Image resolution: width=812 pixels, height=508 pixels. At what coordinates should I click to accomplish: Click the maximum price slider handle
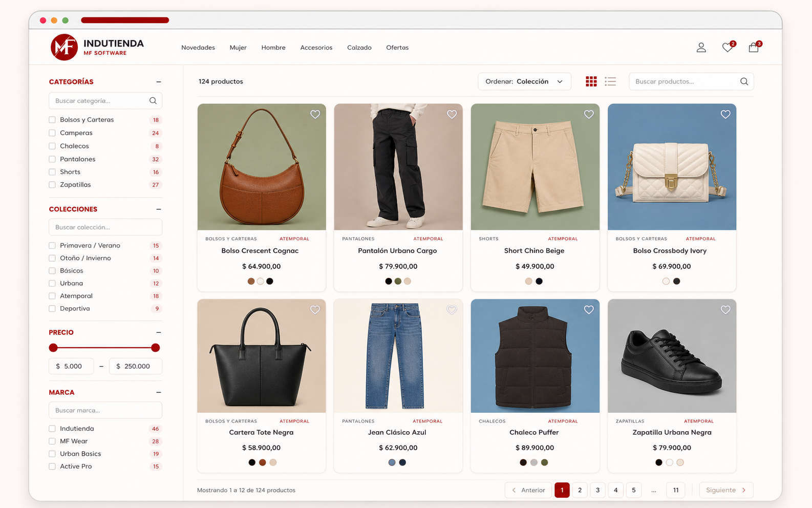click(156, 348)
